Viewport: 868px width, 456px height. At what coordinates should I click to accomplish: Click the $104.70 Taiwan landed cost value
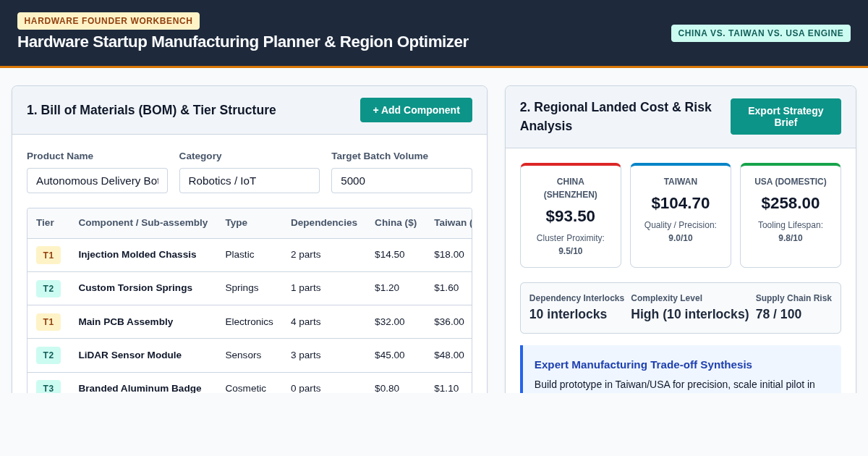click(x=681, y=203)
